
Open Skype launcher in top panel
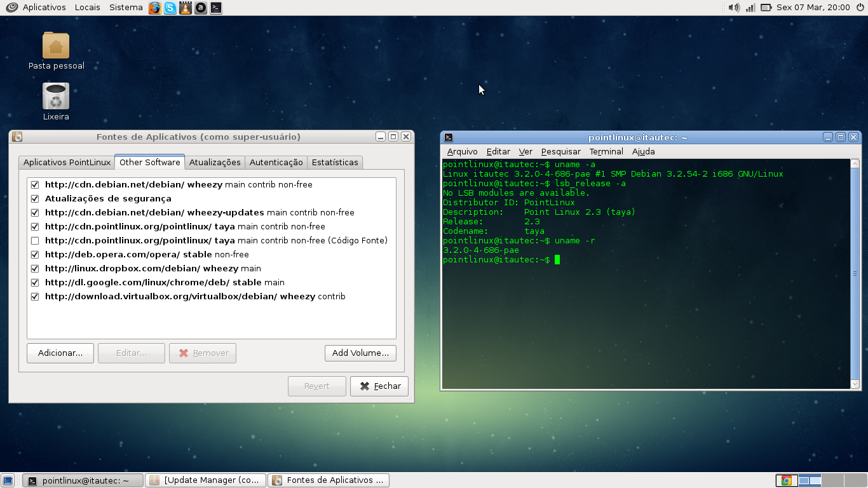coord(170,8)
